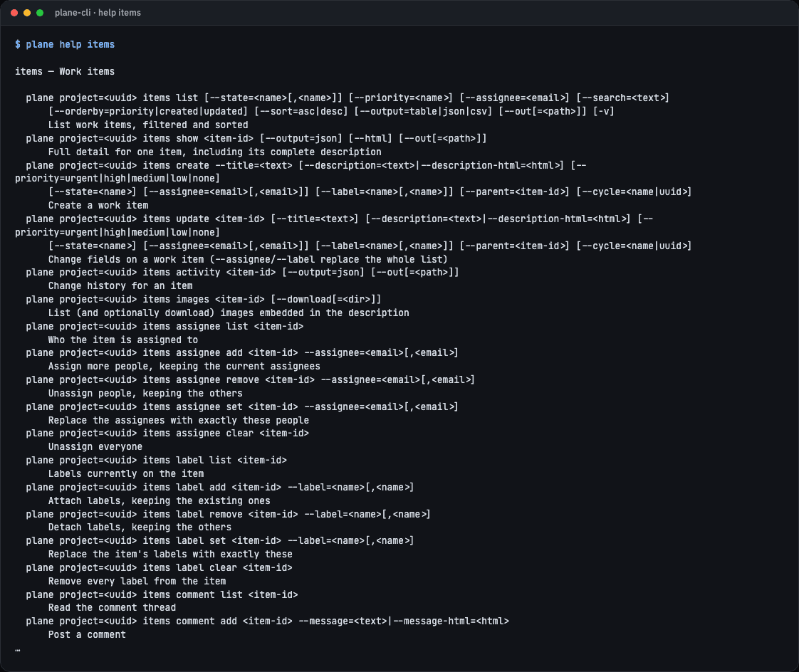Click the 'items label clear <item-id>' line
Viewport: 799px width, 672px height.
pos(159,567)
